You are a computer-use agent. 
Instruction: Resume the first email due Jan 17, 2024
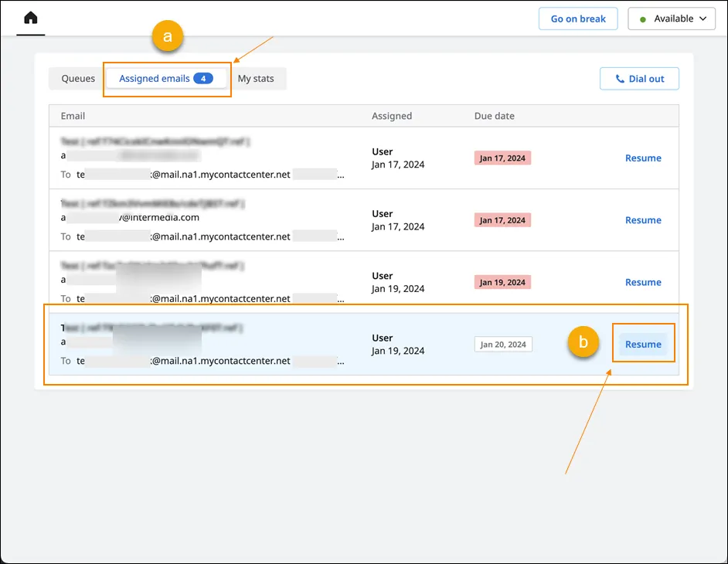[643, 158]
